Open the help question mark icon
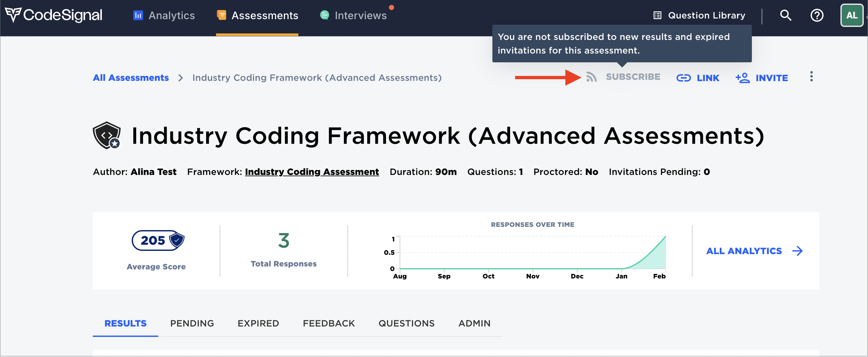Screen dimensions: 868x357 (817, 15)
